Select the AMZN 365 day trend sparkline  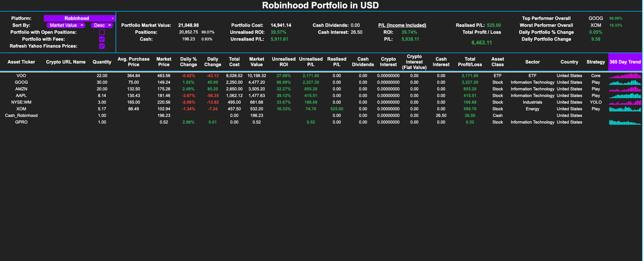[x=625, y=89]
